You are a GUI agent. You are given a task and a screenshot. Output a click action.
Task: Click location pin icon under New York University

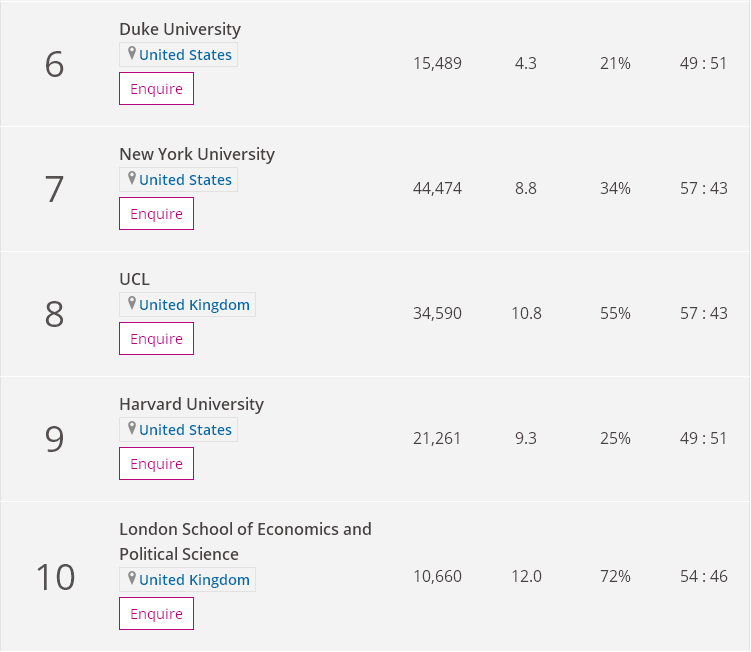coord(131,179)
